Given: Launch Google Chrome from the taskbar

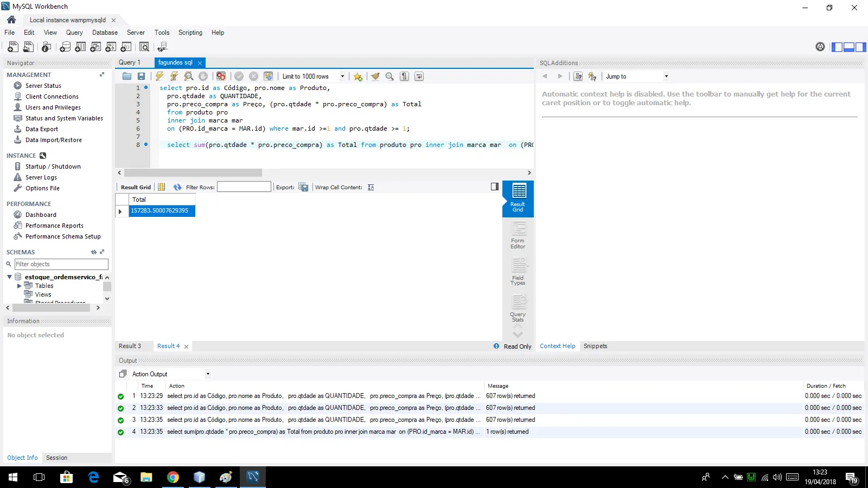Looking at the screenshot, I should click(x=173, y=477).
